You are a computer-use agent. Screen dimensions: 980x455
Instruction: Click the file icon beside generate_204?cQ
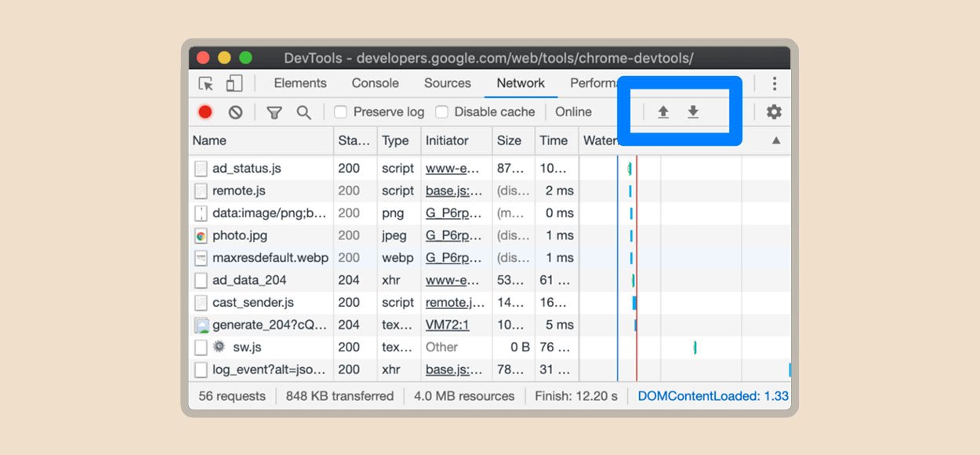tap(201, 325)
